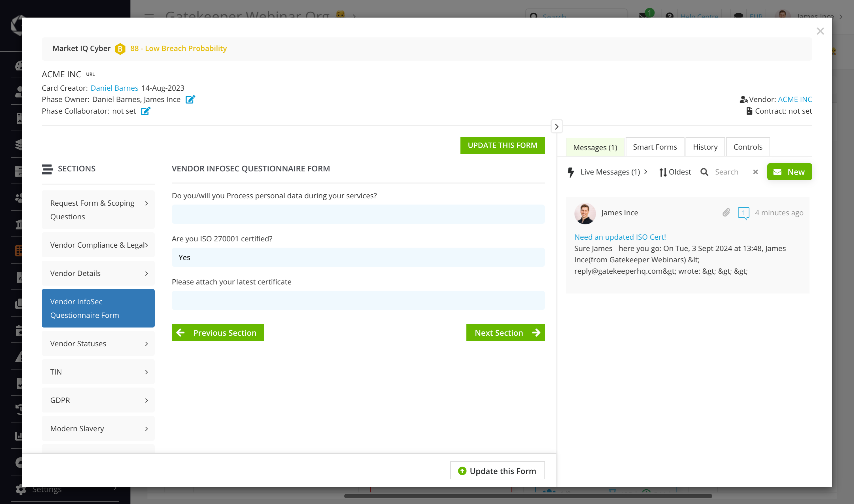Image resolution: width=854 pixels, height=504 pixels.
Task: Toggle the Sections hamburger menu icon
Action: [x=47, y=169]
